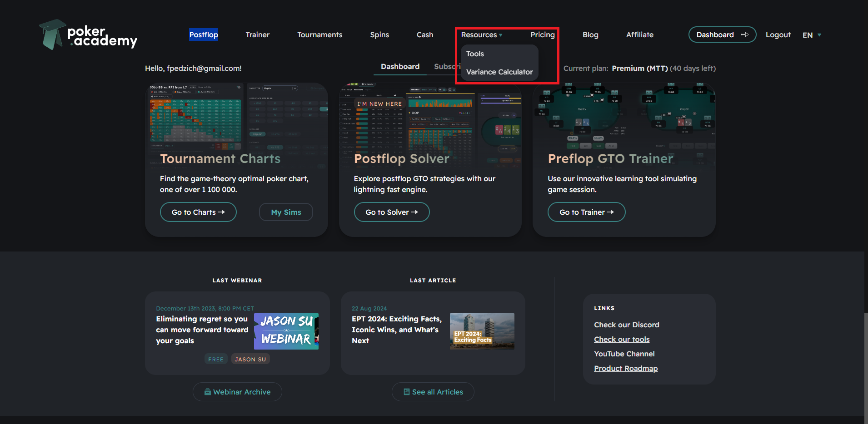
Task: Click the Poker Academy logo
Action: click(x=88, y=35)
